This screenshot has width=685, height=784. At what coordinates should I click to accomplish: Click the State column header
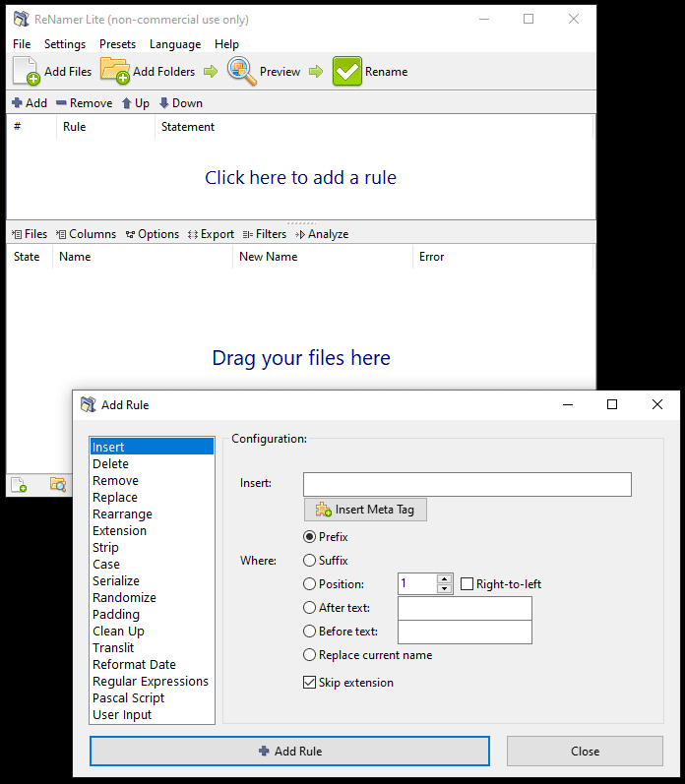click(x=30, y=257)
